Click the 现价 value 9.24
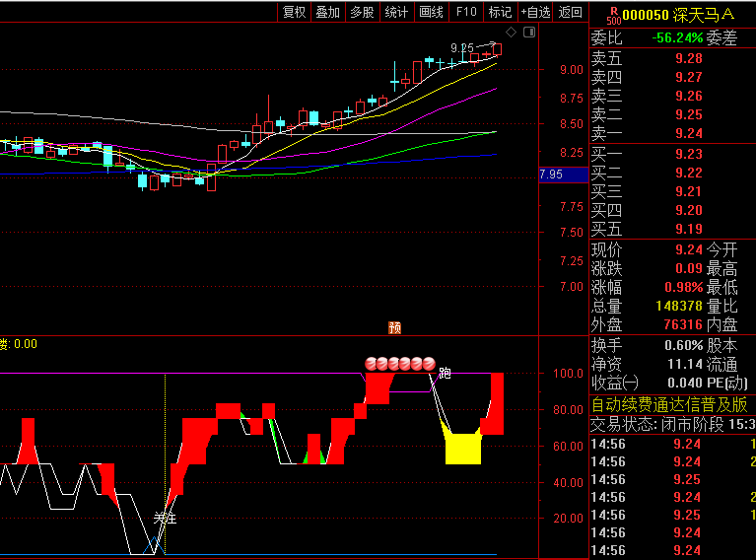This screenshot has height=560, width=756. [x=689, y=249]
